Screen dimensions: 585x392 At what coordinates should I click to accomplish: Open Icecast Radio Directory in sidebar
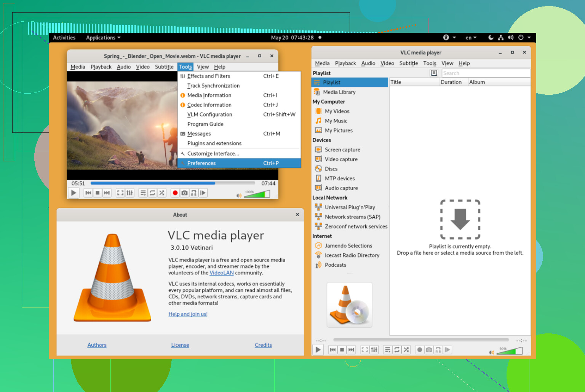coord(350,255)
